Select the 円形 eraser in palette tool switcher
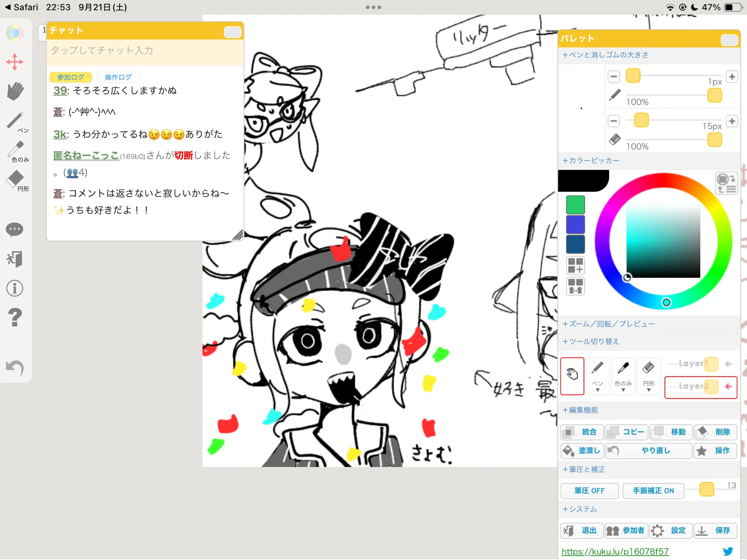The height and width of the screenshot is (560, 747). [649, 376]
